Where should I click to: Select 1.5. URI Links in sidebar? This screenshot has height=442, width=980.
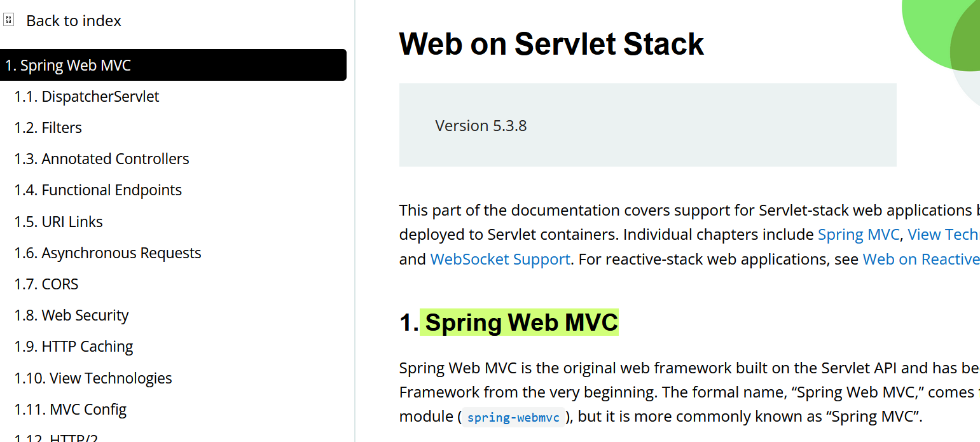(x=59, y=222)
